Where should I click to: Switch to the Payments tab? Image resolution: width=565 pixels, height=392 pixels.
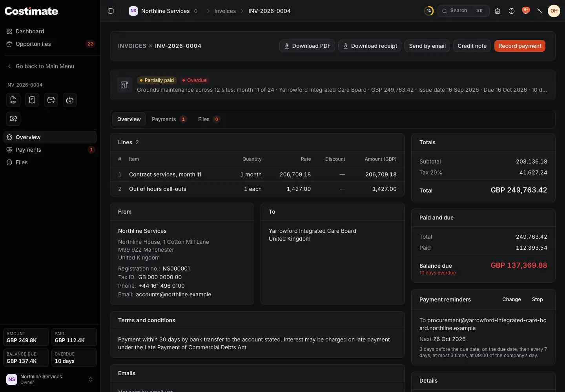169,119
